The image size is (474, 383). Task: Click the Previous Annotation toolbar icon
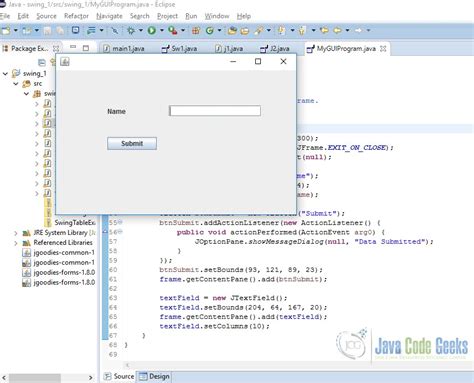(x=302, y=31)
